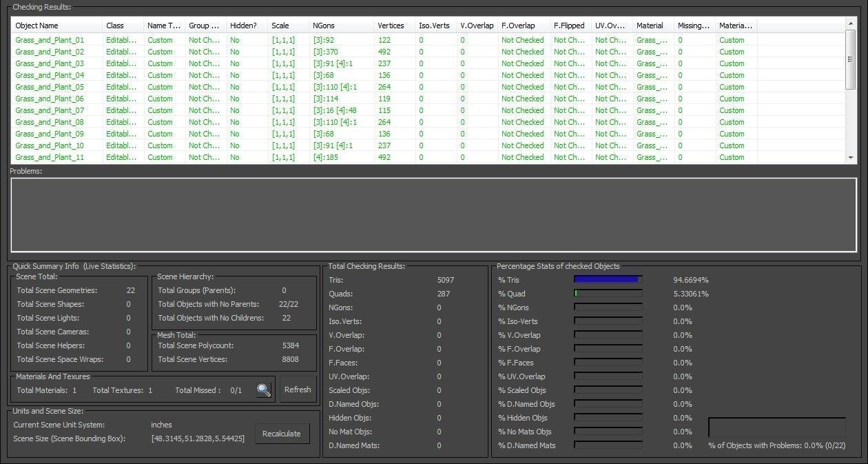Click the scroll down arrow of results list
This screenshot has width=868, height=464.
pos(851,158)
